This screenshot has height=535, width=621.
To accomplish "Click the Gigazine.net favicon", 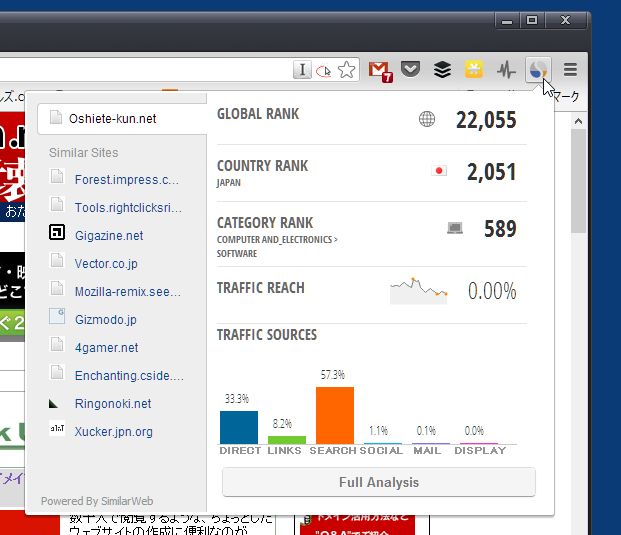I will coord(57,232).
